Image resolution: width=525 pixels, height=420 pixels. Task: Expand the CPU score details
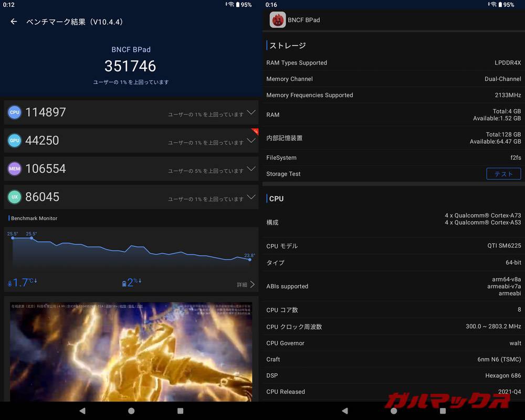251,112
